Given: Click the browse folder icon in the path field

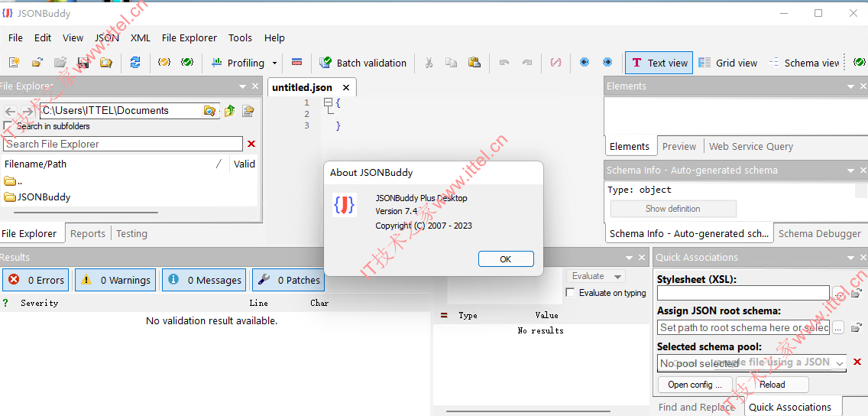Looking at the screenshot, I should pyautogui.click(x=209, y=111).
